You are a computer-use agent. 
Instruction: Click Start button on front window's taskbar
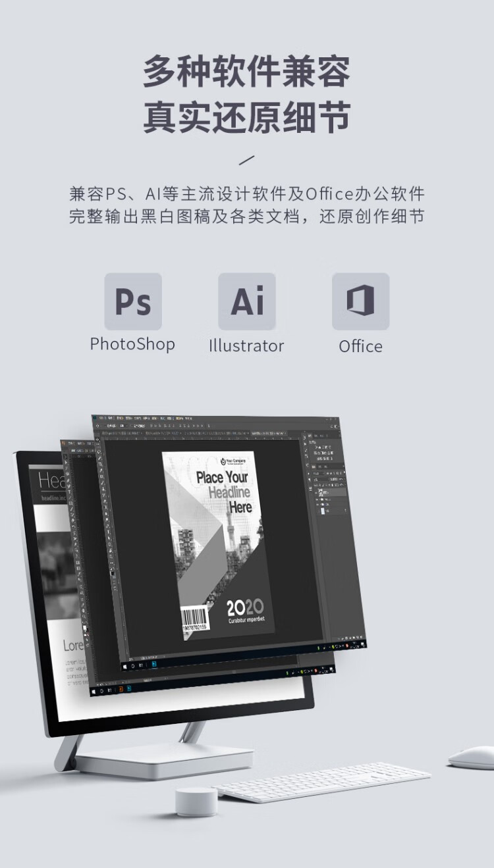pos(125,665)
